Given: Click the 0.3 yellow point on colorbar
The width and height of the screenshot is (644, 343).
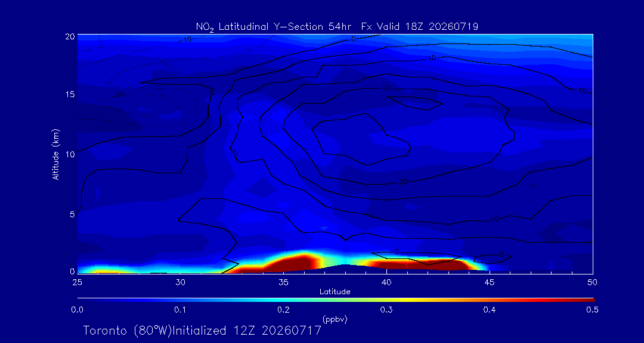Looking at the screenshot, I should [x=386, y=300].
